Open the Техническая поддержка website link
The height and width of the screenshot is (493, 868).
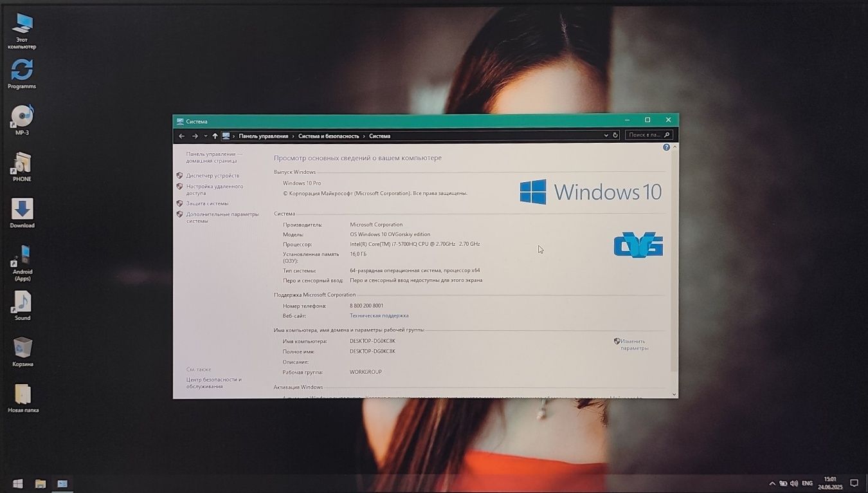click(x=379, y=315)
